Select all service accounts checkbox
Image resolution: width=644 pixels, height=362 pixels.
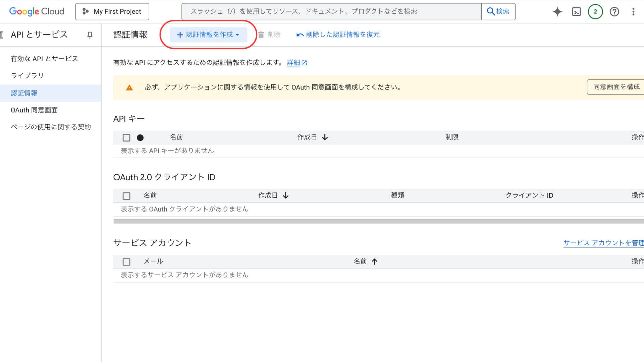(x=126, y=262)
